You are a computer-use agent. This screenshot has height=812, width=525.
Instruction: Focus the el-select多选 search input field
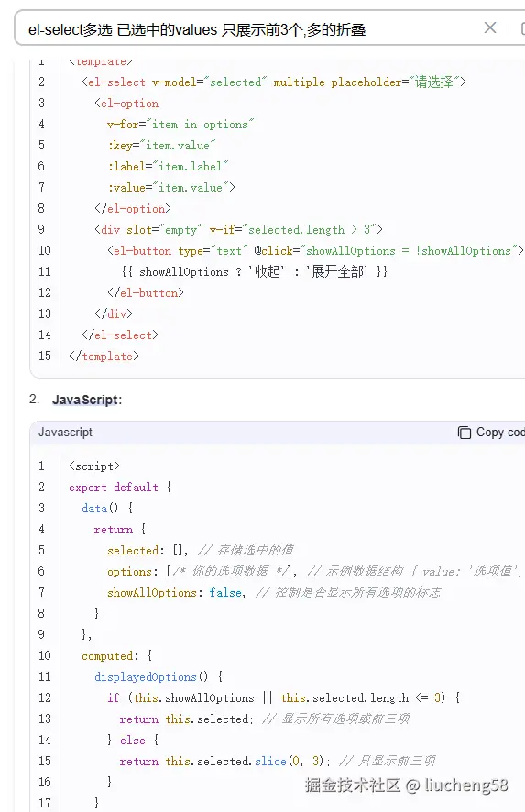248,29
